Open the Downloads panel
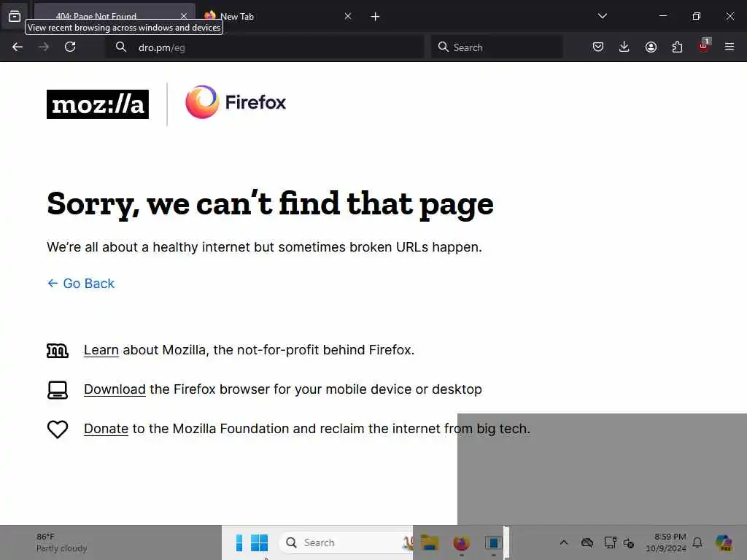 point(624,47)
